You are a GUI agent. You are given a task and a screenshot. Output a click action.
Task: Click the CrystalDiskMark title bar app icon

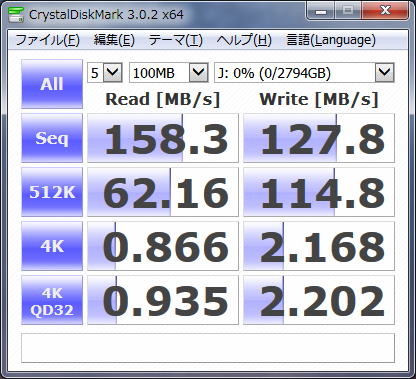tap(16, 14)
